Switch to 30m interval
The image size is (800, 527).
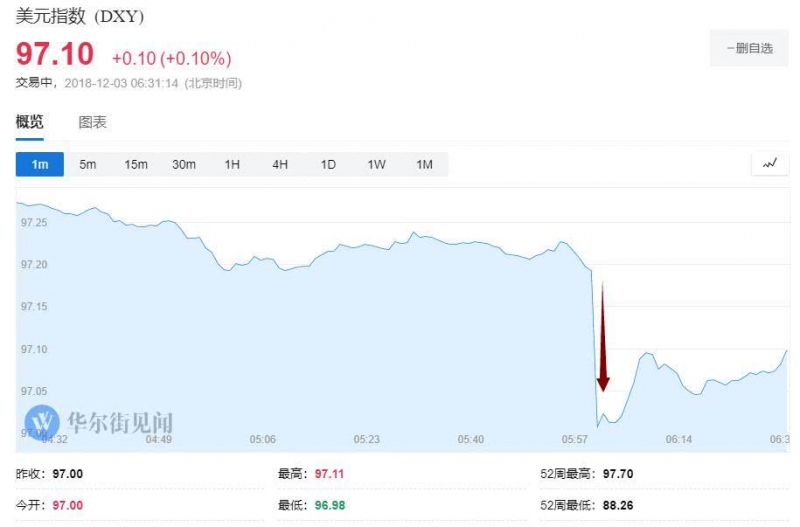coord(184,164)
